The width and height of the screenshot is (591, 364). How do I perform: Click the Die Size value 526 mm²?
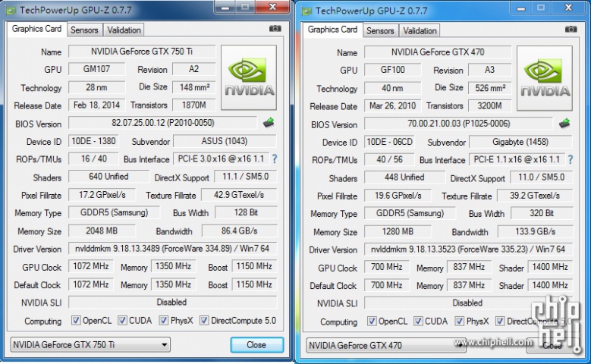(x=490, y=88)
